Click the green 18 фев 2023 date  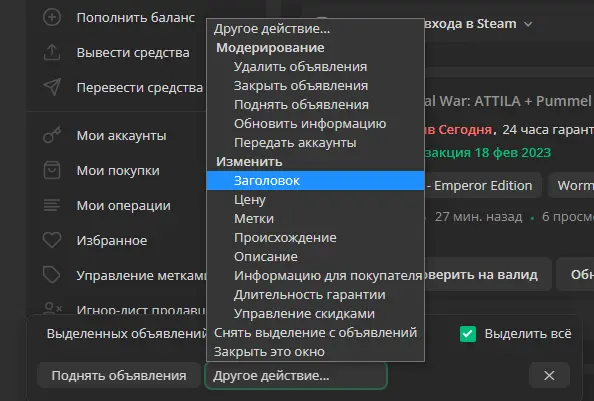pos(513,153)
